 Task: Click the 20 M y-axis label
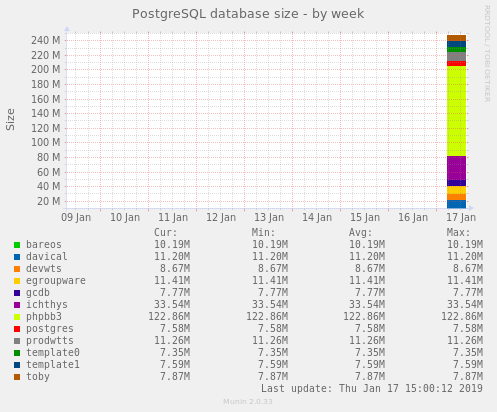pos(49,201)
